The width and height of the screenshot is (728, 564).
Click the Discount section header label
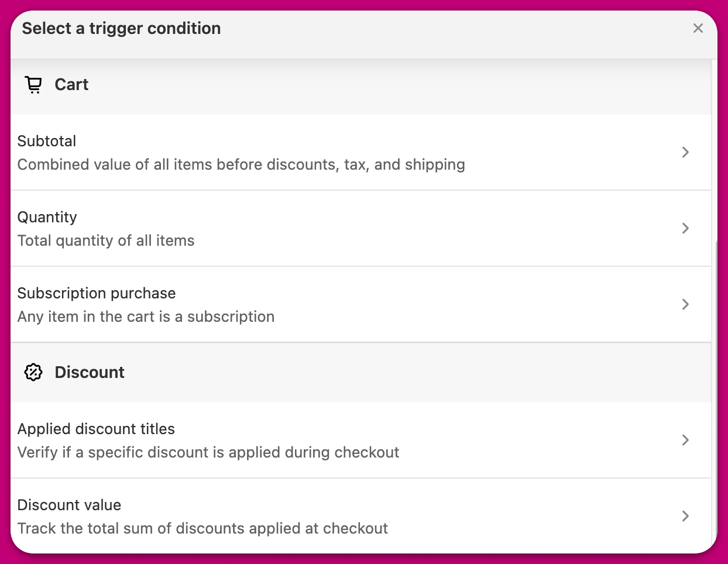(x=90, y=372)
